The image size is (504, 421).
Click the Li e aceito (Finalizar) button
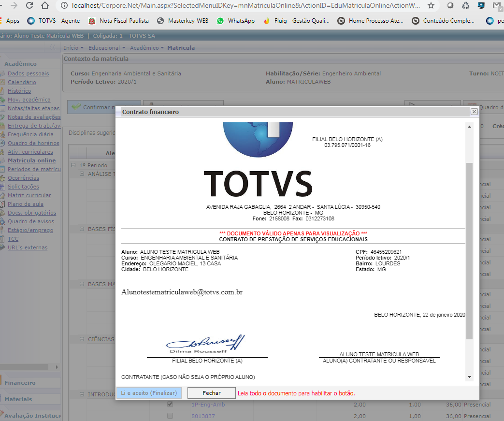[x=149, y=393]
